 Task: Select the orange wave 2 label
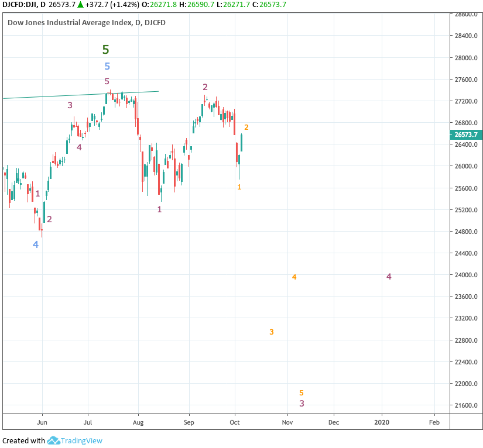coord(246,127)
